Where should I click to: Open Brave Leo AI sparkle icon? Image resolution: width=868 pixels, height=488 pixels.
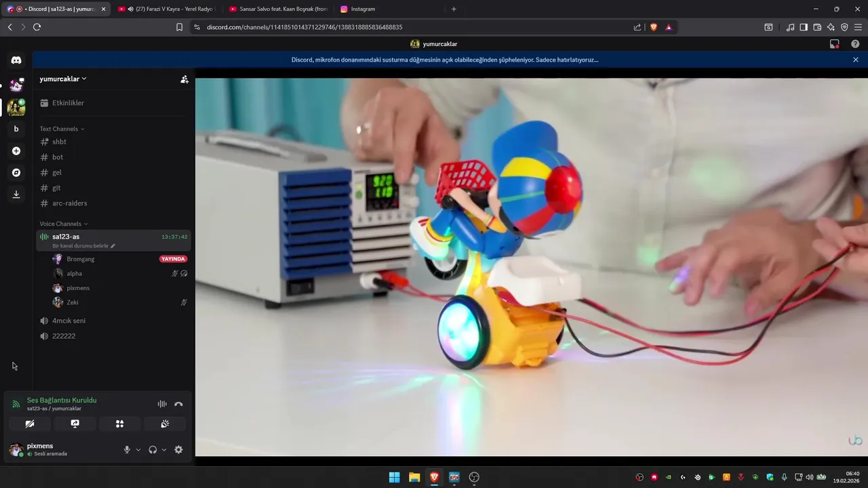pyautogui.click(x=831, y=27)
